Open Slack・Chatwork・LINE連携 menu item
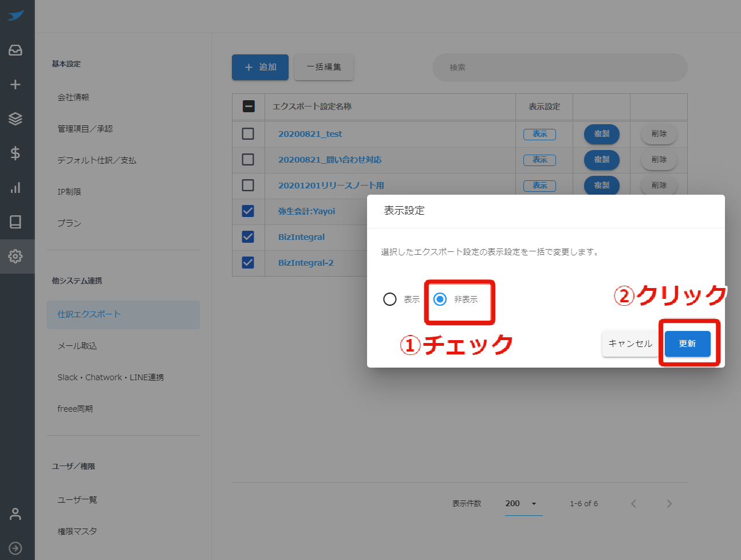Viewport: 741px width, 560px height. pyautogui.click(x=111, y=377)
